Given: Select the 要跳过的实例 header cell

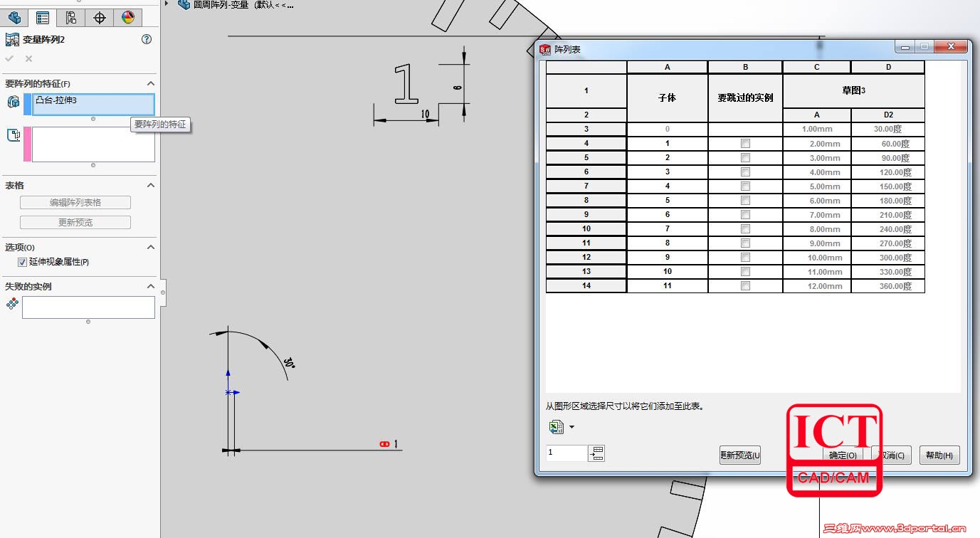Looking at the screenshot, I should coord(745,97).
